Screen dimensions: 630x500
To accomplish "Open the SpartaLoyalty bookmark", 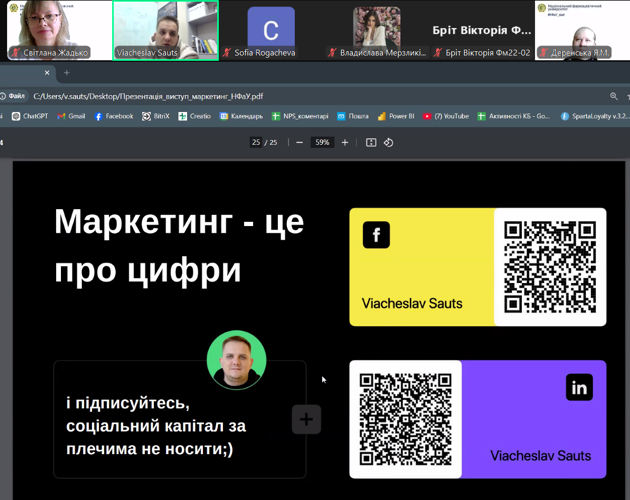I will pyautogui.click(x=595, y=116).
